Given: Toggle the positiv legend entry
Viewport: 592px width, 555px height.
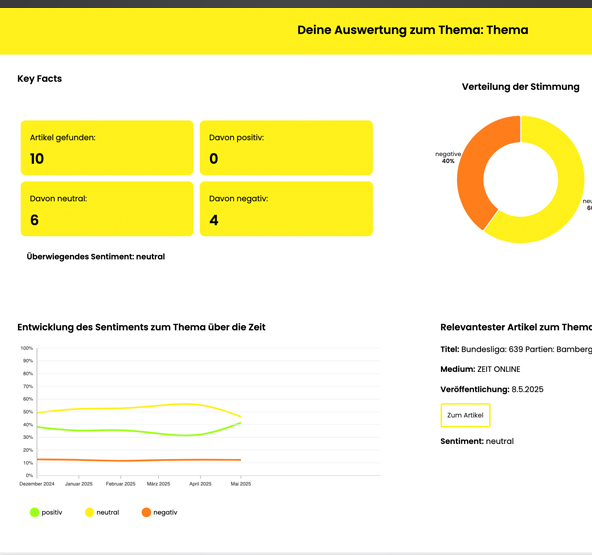Looking at the screenshot, I should tap(46, 512).
